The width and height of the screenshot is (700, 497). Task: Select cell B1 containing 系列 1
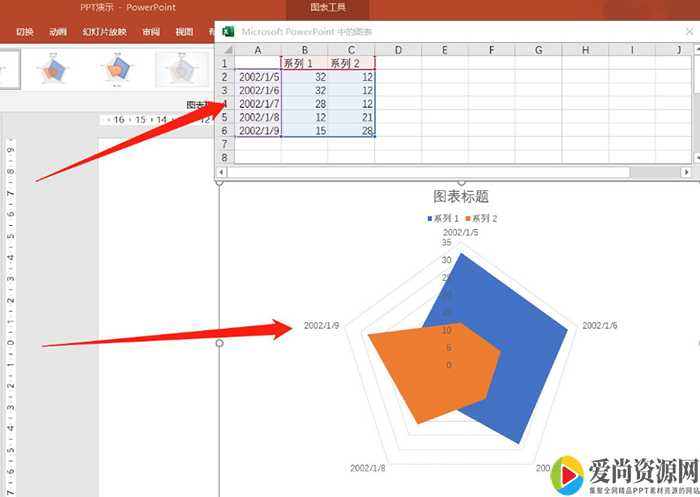(x=304, y=63)
